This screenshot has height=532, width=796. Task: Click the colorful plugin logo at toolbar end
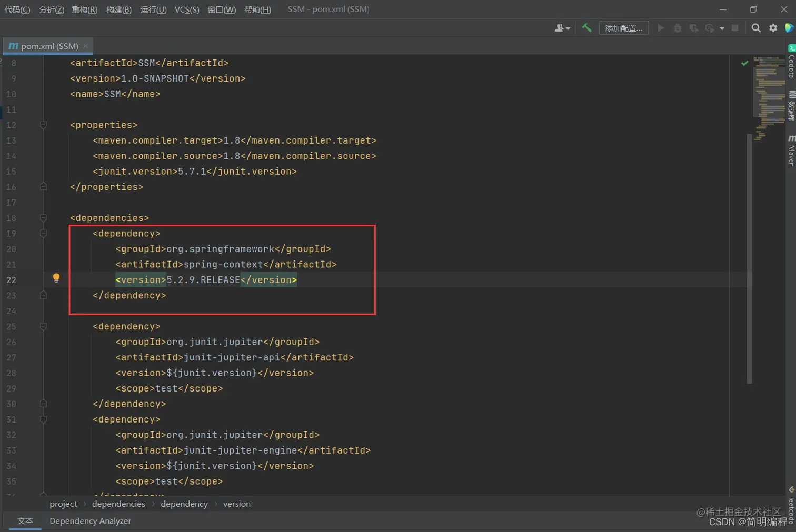click(x=789, y=28)
